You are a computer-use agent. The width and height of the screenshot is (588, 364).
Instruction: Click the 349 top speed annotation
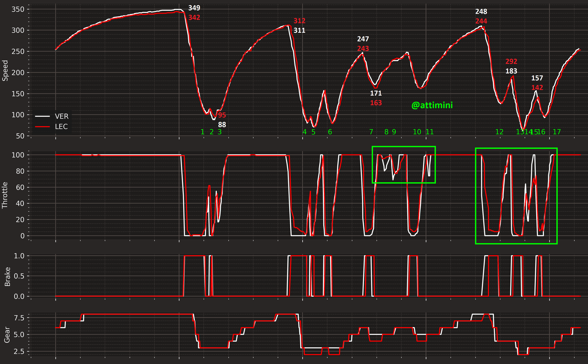click(194, 8)
